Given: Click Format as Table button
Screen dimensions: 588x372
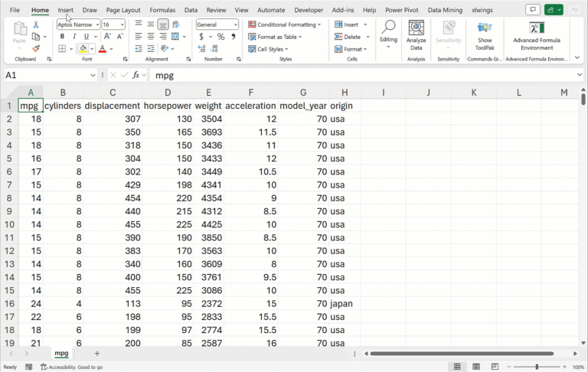Looking at the screenshot, I should (x=276, y=37).
